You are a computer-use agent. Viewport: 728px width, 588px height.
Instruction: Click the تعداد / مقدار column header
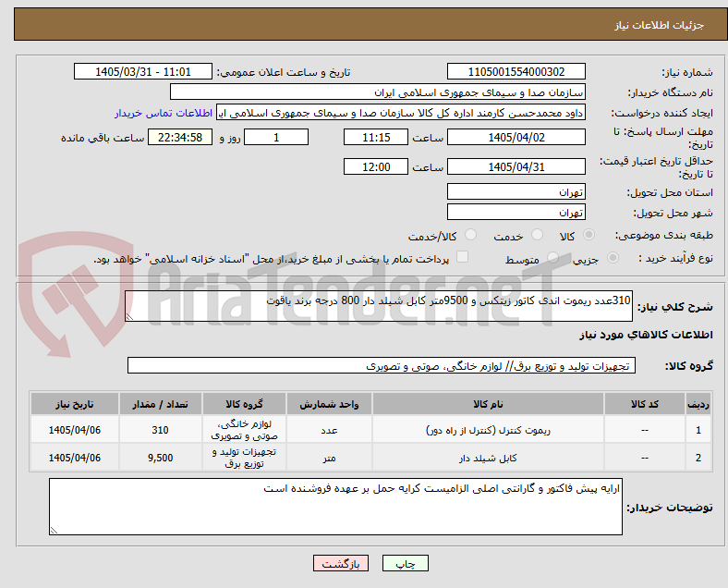160,404
